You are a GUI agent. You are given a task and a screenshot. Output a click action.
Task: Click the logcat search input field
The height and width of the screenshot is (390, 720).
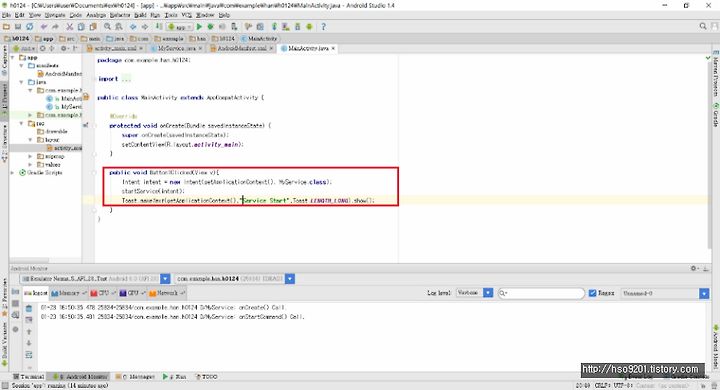(541, 293)
